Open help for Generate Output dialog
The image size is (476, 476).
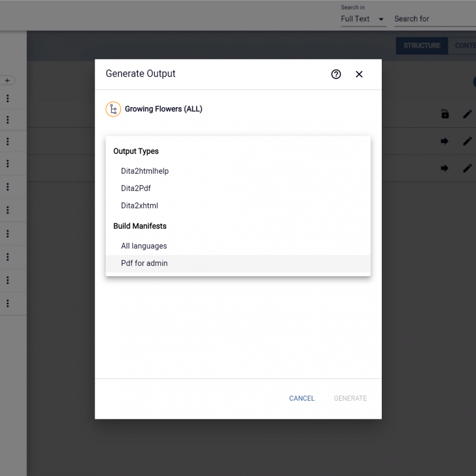coord(336,74)
